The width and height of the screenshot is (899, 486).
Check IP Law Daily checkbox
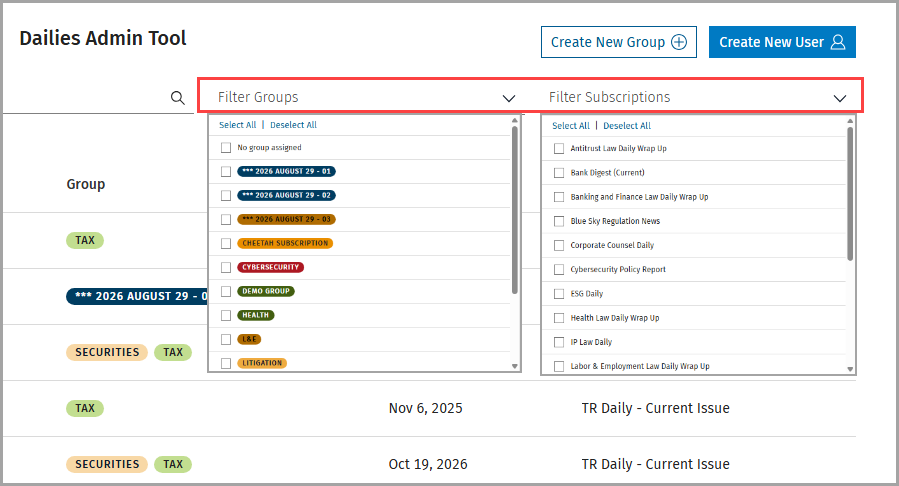click(x=559, y=342)
